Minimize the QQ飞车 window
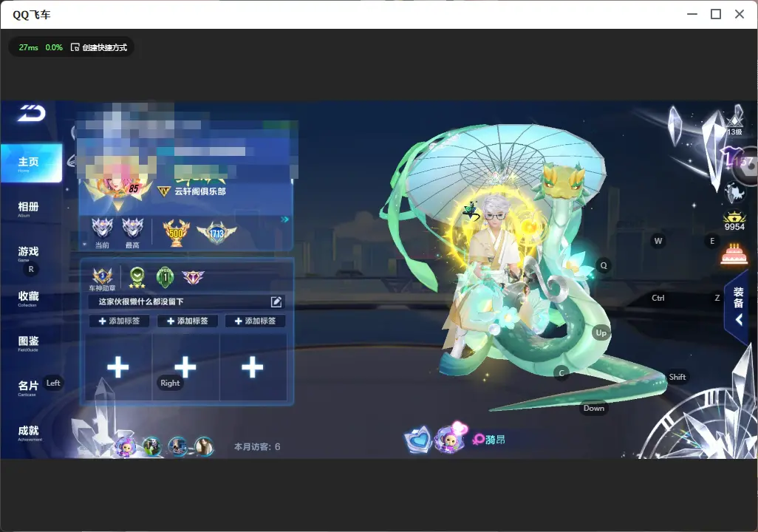 point(692,15)
